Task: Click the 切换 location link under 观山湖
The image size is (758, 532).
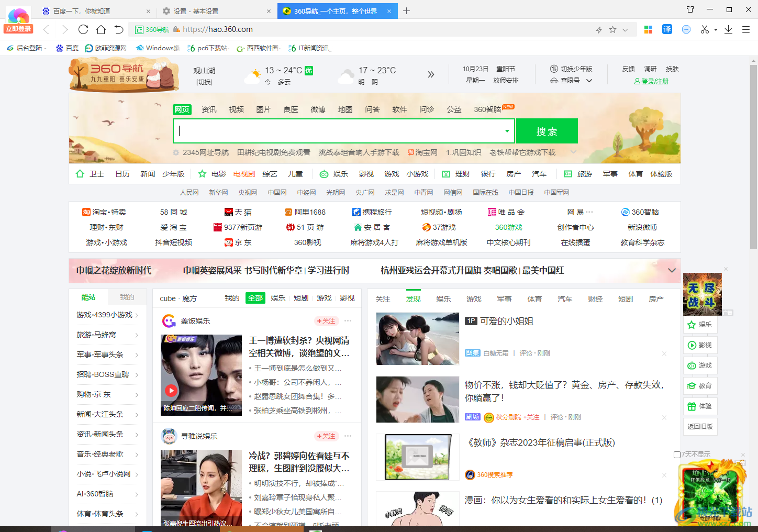Action: 204,82
